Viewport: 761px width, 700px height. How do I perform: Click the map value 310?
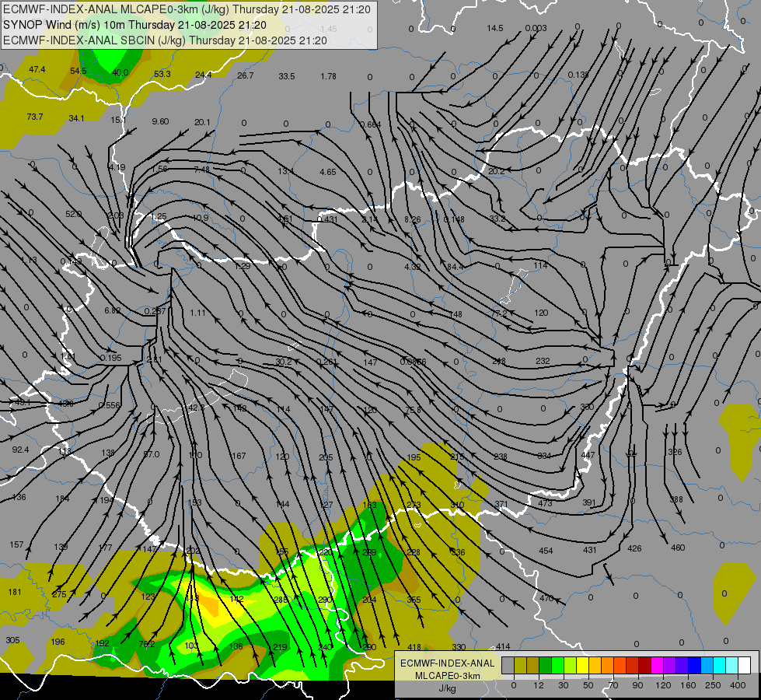point(457,506)
